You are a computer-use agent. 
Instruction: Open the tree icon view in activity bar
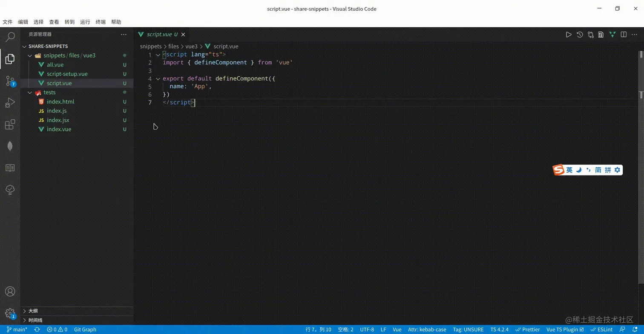click(10, 190)
